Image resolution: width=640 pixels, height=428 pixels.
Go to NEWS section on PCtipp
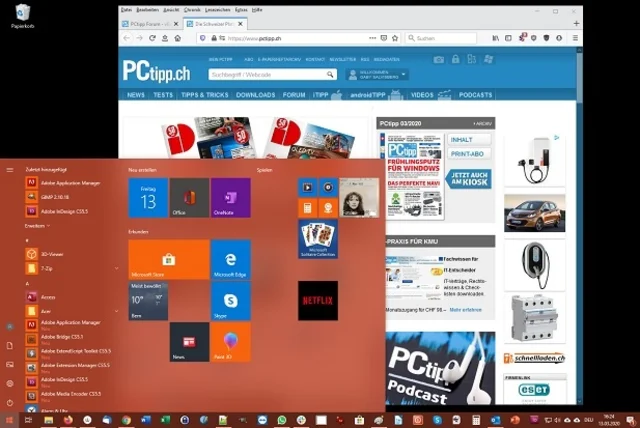[136, 95]
